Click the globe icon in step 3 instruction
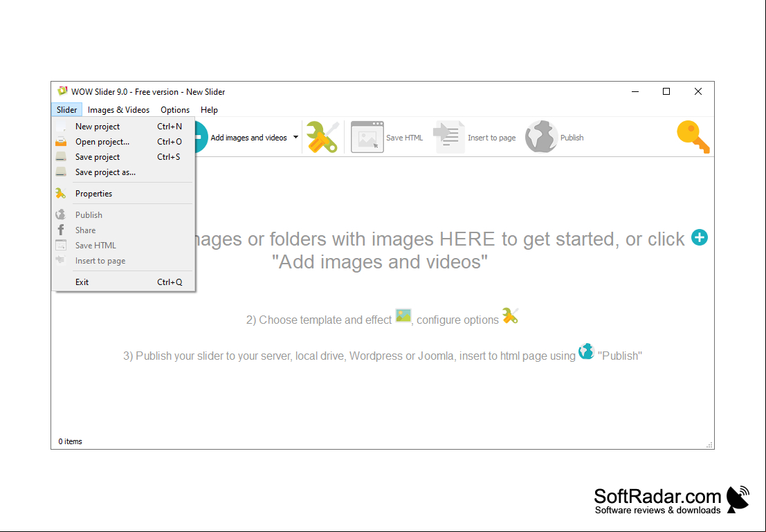This screenshot has width=766, height=532. (586, 351)
